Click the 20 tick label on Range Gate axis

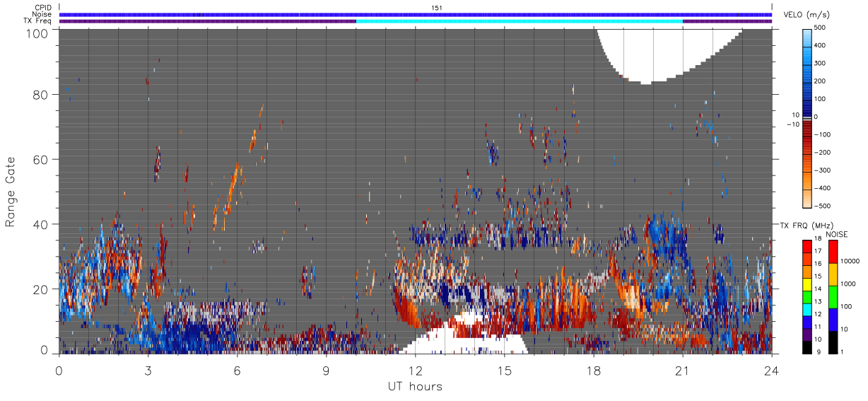[x=40, y=289]
